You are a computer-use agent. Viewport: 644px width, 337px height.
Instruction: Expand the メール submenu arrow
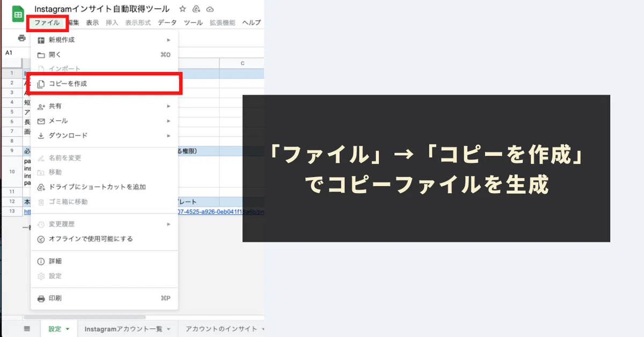(x=169, y=121)
